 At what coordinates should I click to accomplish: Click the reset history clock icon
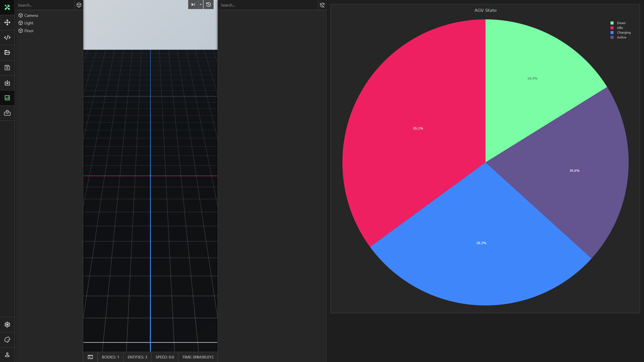[x=209, y=5]
